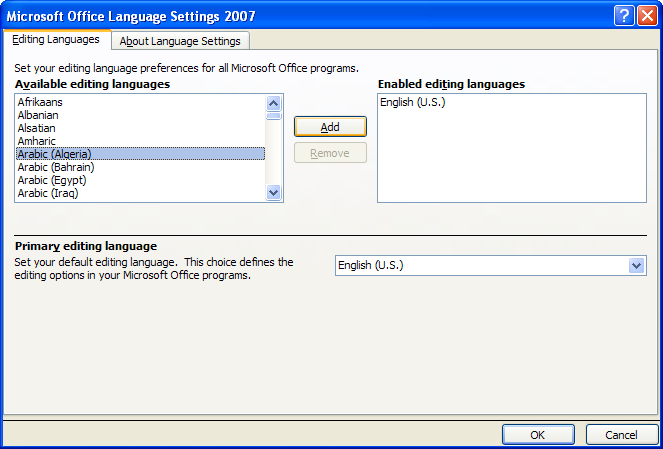Select Arabic (Bahrain) in the list
Screen dimensions: 663x449
(141, 167)
